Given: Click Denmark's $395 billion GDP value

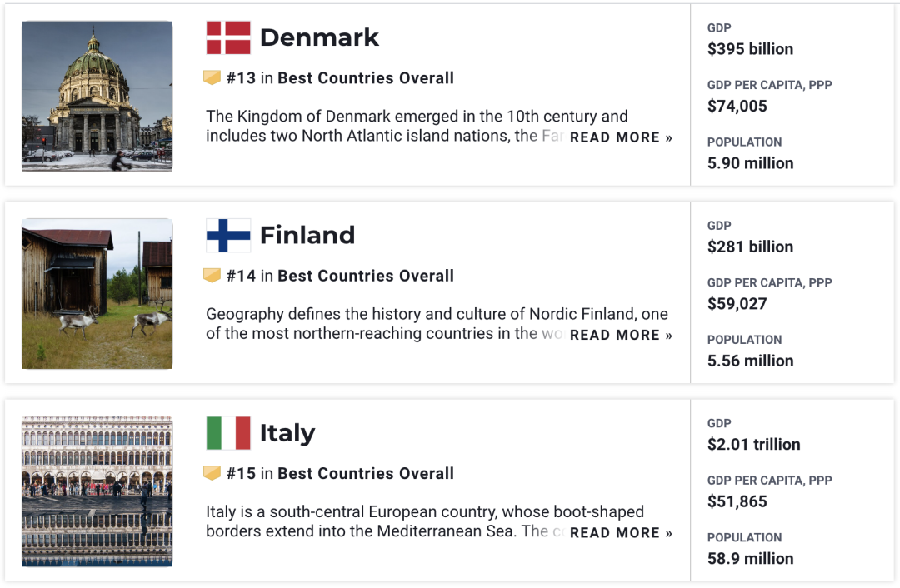Looking at the screenshot, I should [750, 49].
